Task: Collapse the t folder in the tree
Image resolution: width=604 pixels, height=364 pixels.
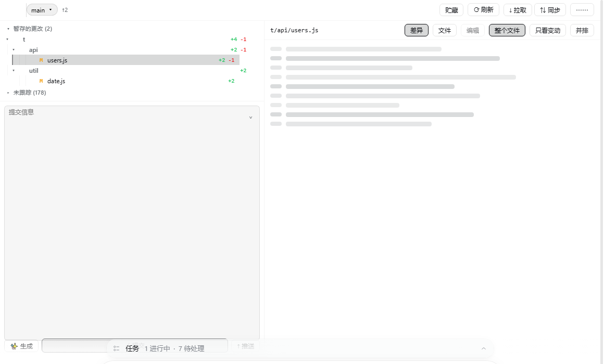Action: pyautogui.click(x=7, y=39)
